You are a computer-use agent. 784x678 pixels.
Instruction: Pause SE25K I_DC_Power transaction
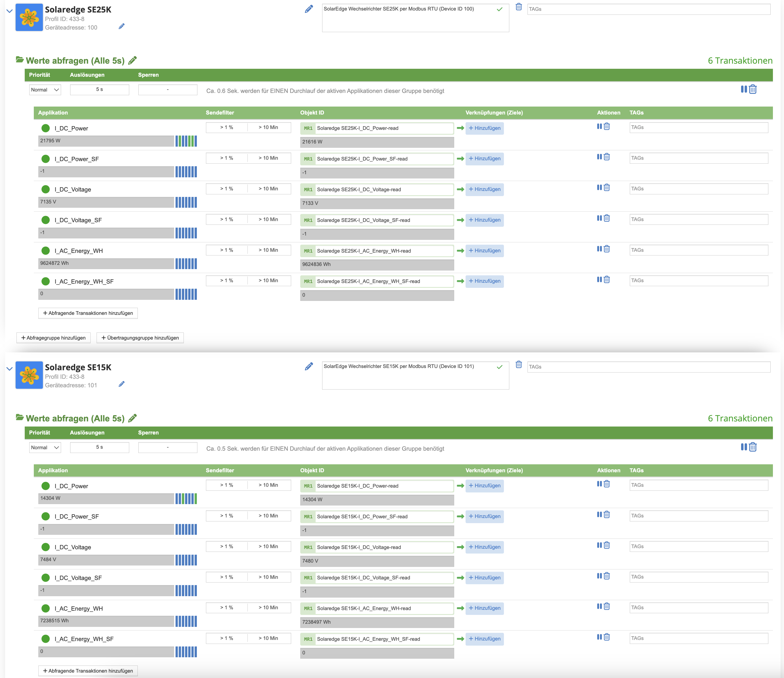599,126
